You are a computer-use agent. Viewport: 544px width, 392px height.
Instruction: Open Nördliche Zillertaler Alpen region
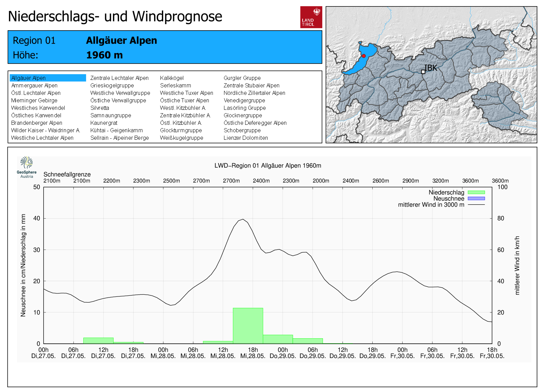(254, 93)
